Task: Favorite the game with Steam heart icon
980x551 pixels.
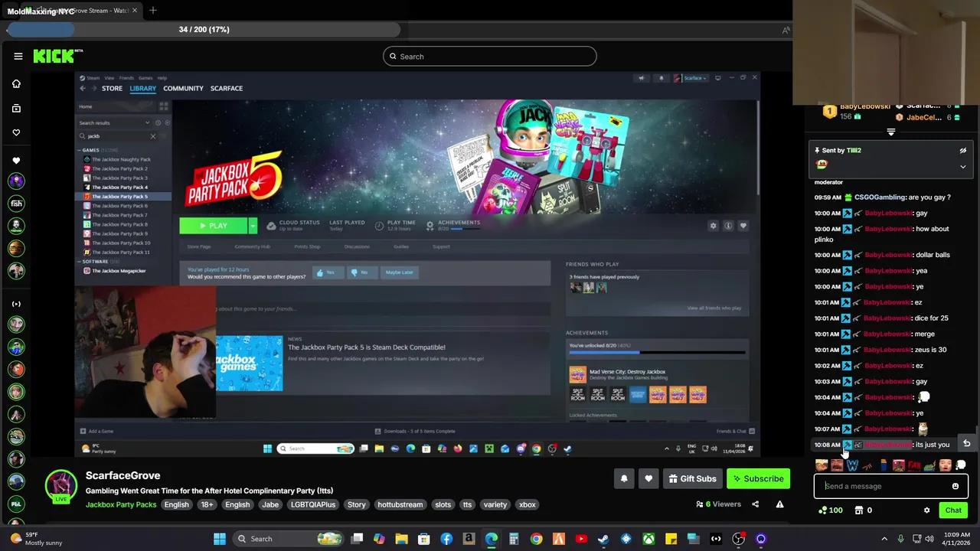Action: pos(743,226)
